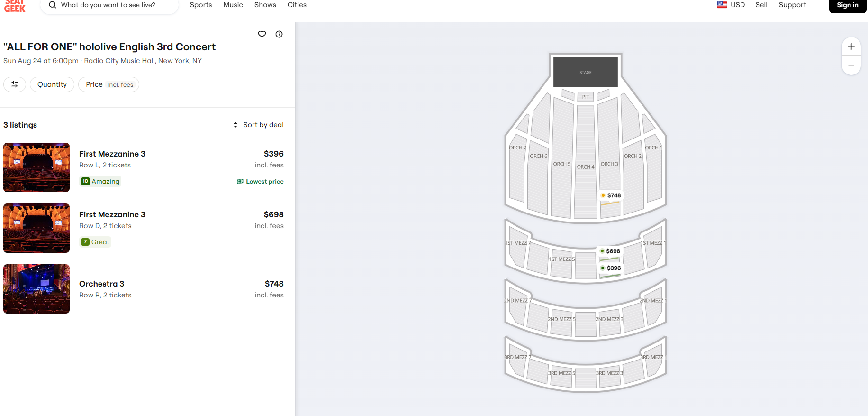Focus the 'What do you want to see live?' search field
Viewport: 868px width, 416px height.
109,5
